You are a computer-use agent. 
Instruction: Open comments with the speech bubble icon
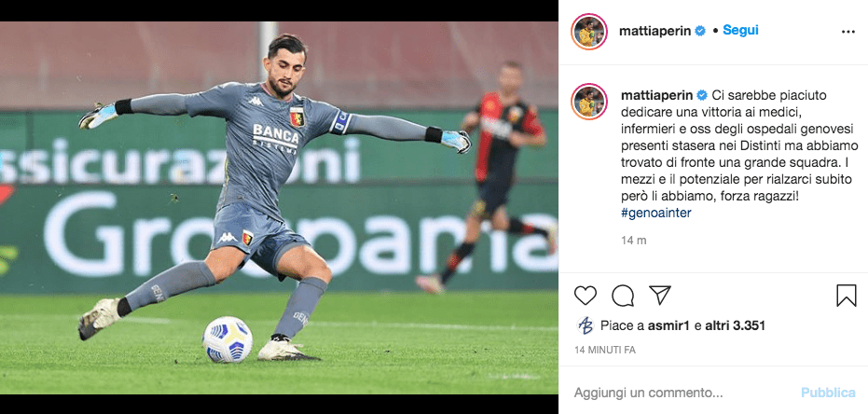(623, 296)
